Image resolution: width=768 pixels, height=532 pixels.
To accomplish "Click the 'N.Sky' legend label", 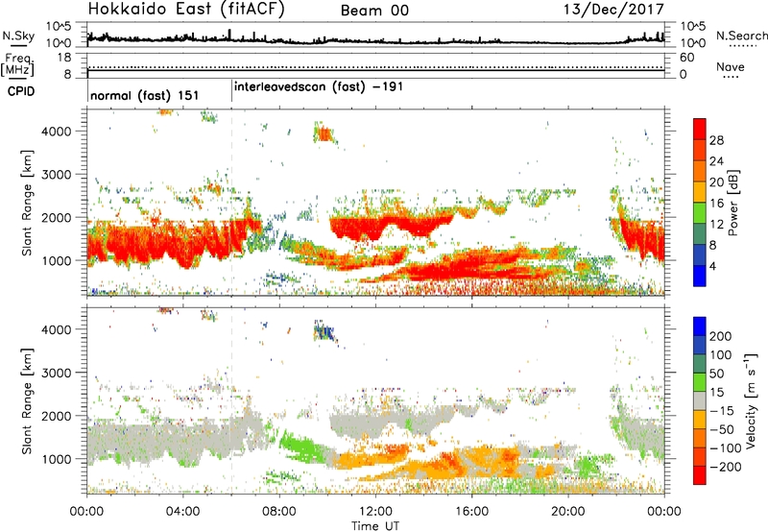I will tap(18, 36).
